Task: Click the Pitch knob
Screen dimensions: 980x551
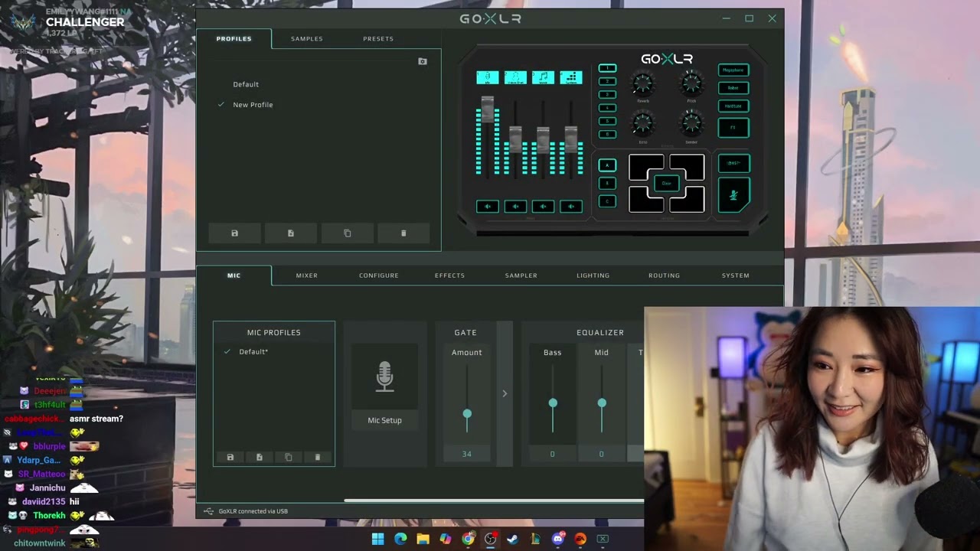Action: 691,83
